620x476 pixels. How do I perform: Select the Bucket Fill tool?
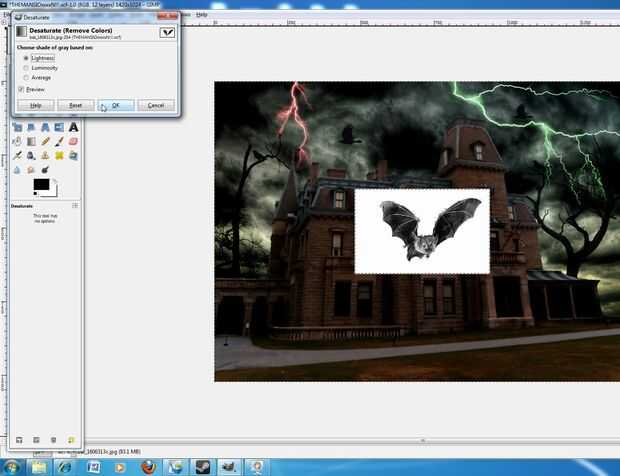[17, 142]
